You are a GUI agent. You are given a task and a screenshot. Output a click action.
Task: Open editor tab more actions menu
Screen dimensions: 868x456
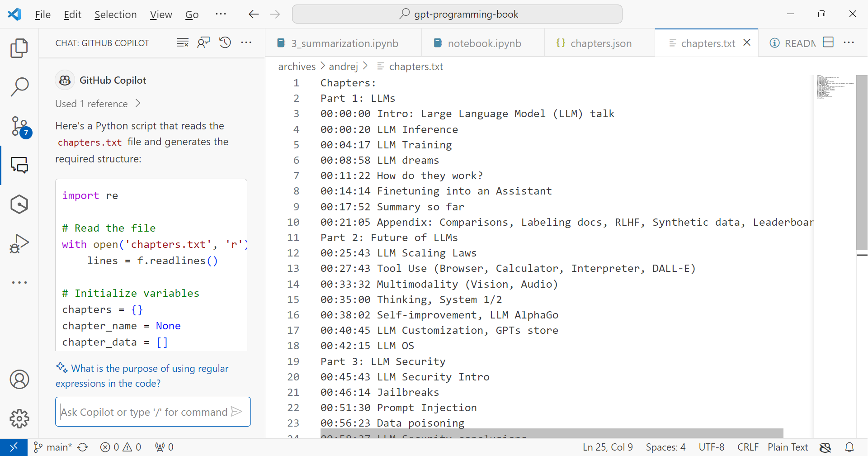point(849,43)
